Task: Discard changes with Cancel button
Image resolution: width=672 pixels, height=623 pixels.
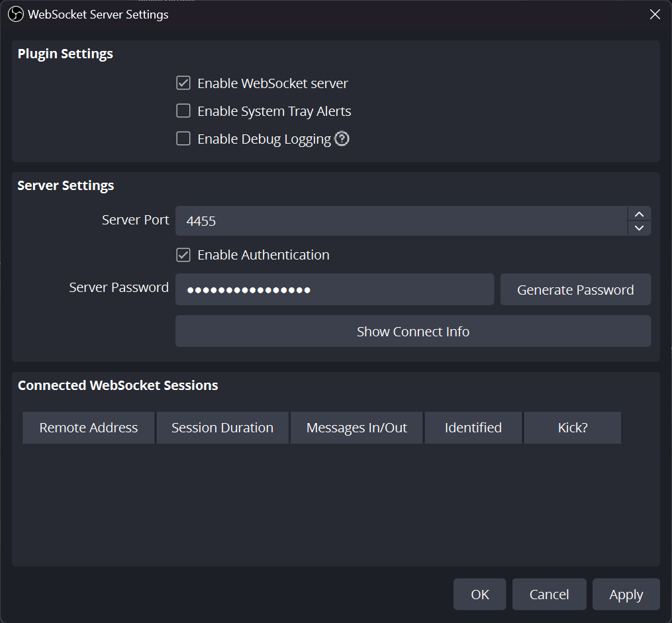Action: (549, 595)
